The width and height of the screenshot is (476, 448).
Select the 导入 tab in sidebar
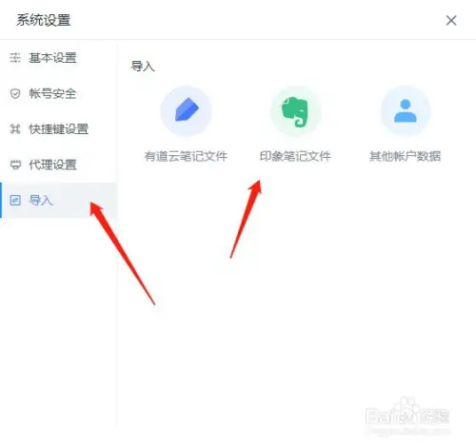coord(59,201)
